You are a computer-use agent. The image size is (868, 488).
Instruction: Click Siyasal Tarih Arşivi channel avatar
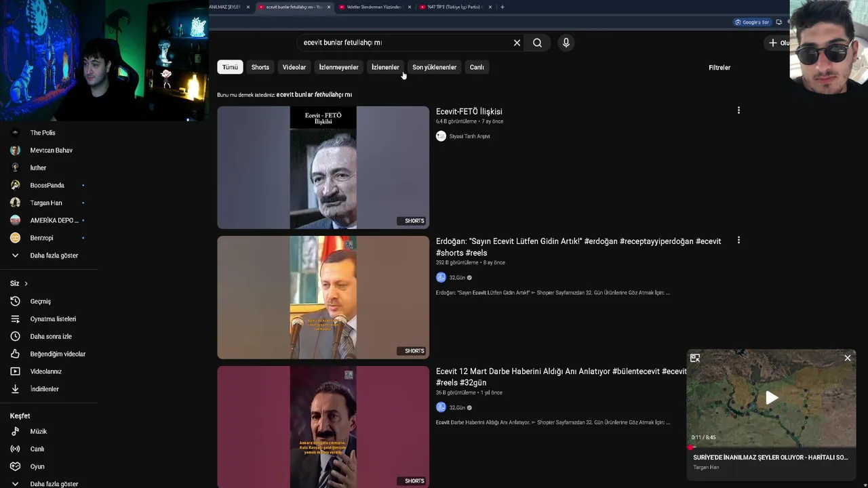[x=441, y=136]
